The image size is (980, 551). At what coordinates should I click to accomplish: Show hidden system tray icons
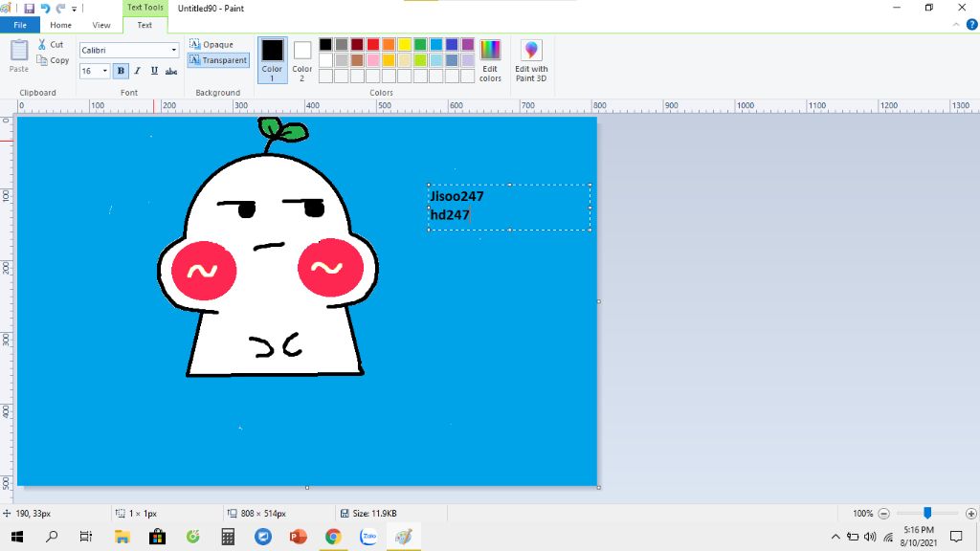(835, 537)
